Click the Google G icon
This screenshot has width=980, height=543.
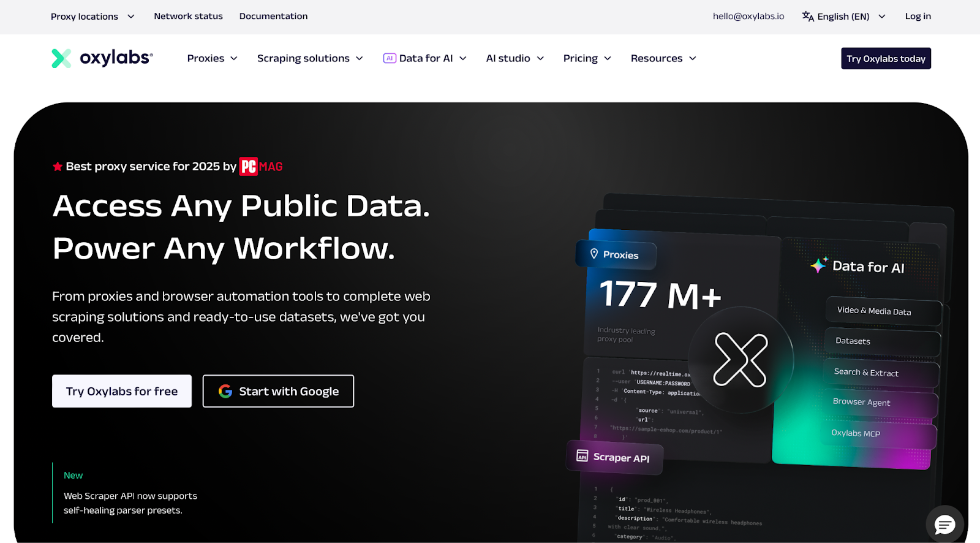click(225, 391)
